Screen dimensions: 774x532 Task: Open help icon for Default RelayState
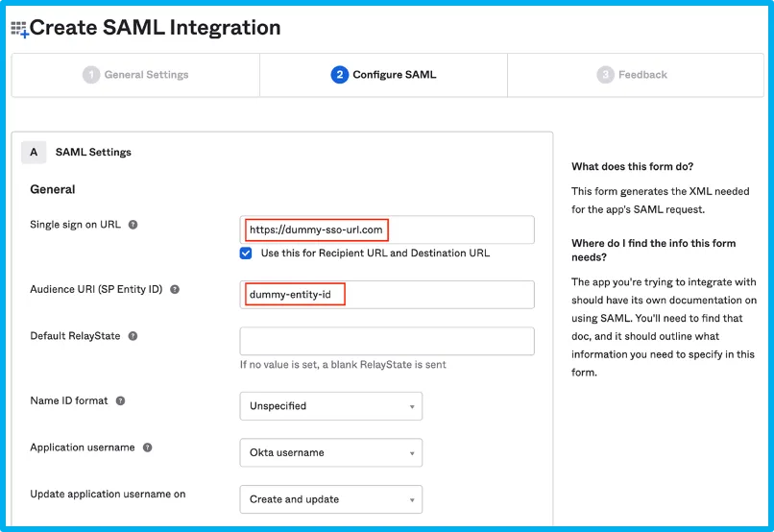(133, 336)
